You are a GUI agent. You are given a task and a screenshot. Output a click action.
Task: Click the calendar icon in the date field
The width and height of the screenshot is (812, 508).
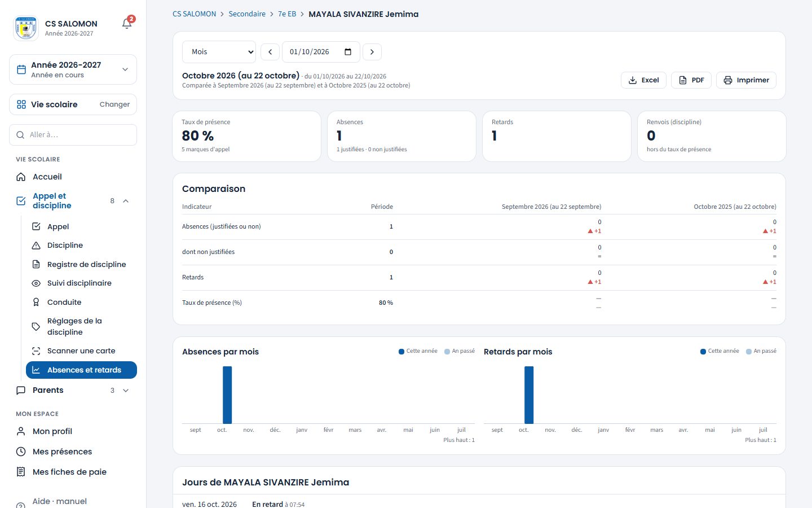click(x=348, y=52)
